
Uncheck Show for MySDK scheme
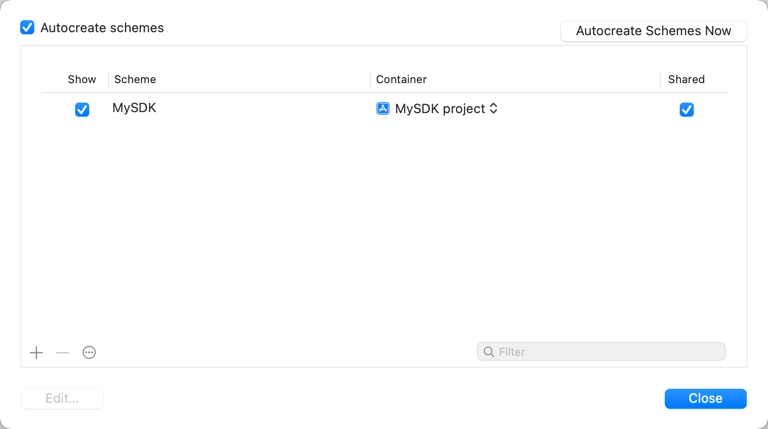[x=82, y=109]
